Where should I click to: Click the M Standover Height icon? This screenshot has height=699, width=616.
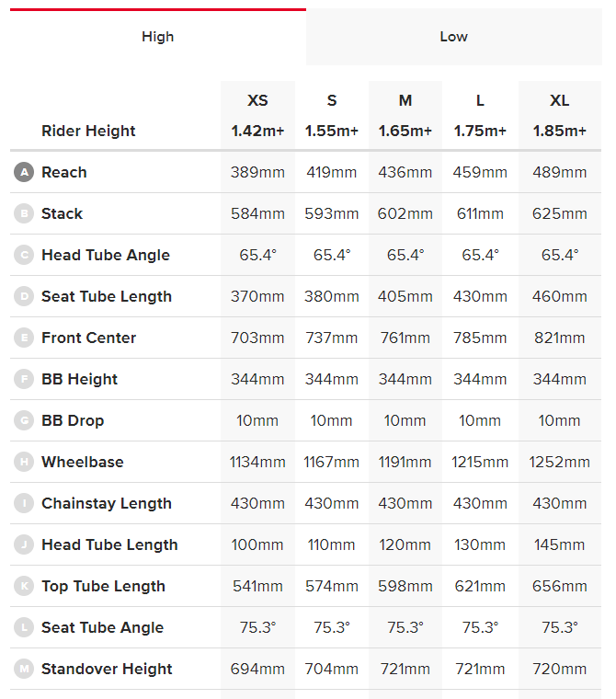[x=23, y=669]
